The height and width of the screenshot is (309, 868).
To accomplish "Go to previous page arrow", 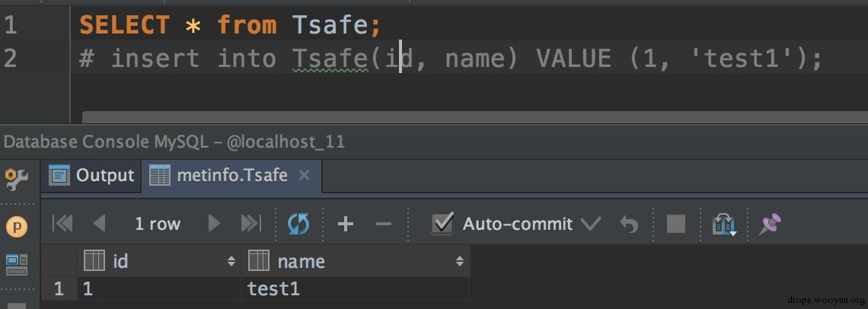I will click(x=99, y=223).
